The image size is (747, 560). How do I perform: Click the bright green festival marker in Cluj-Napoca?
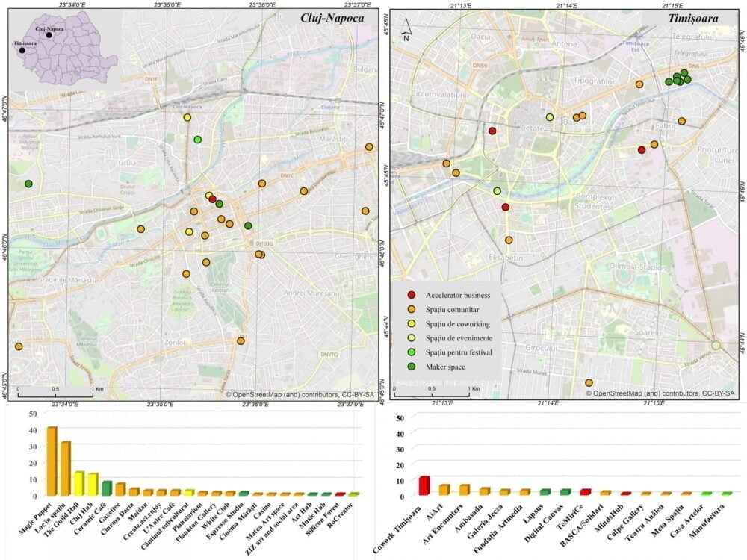tap(197, 140)
